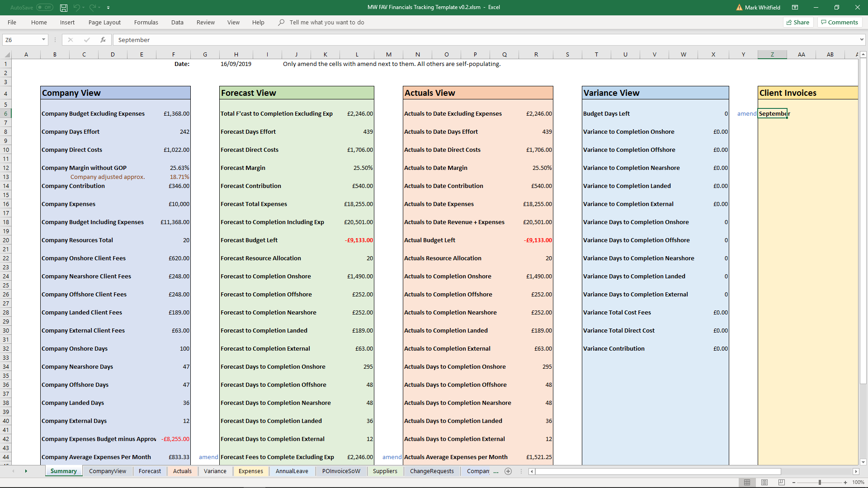
Task: Switch to Page Layout view icon
Action: [x=764, y=482]
